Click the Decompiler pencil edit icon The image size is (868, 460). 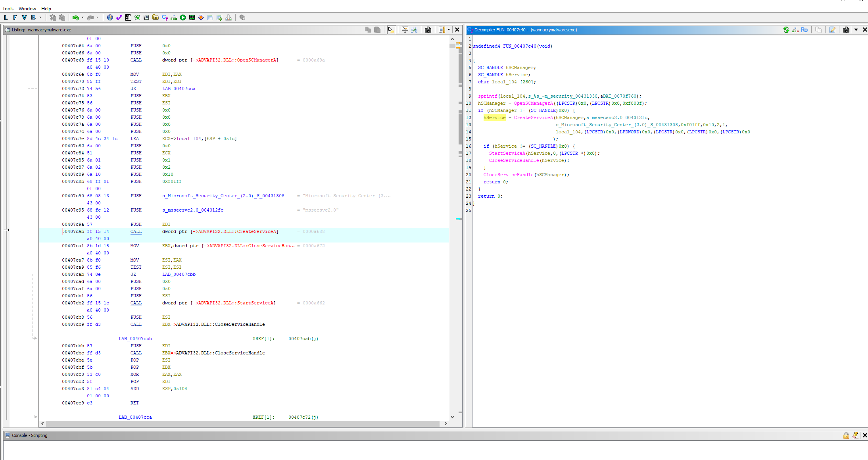(832, 30)
